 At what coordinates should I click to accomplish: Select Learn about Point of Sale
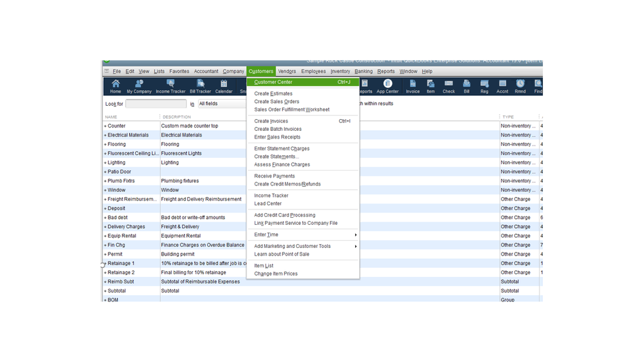[303, 254]
